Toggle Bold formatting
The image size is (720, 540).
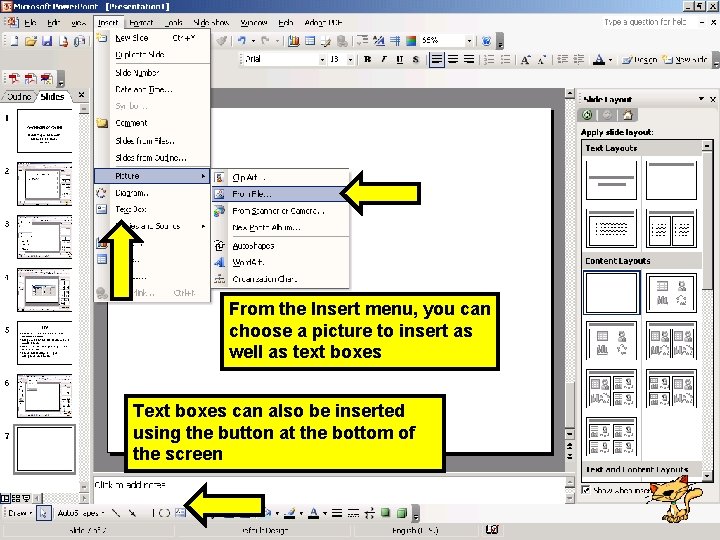[367, 59]
